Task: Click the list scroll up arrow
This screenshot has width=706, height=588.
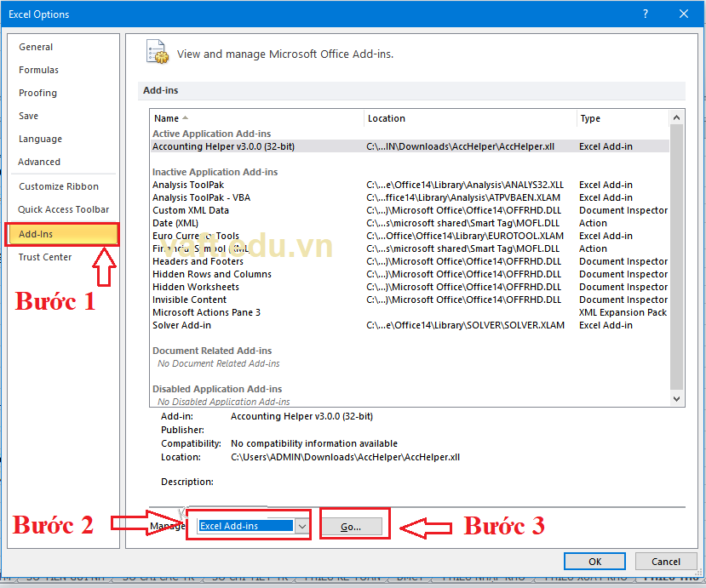Action: tap(676, 118)
